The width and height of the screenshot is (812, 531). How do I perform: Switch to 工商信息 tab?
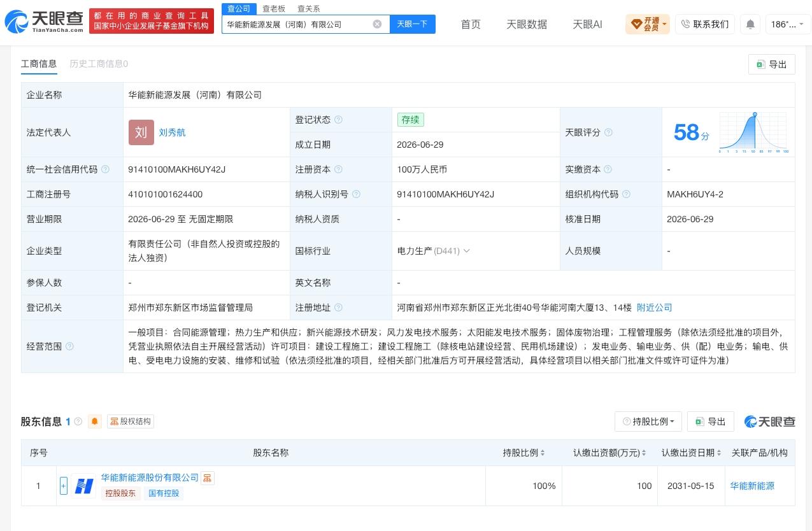pos(39,64)
